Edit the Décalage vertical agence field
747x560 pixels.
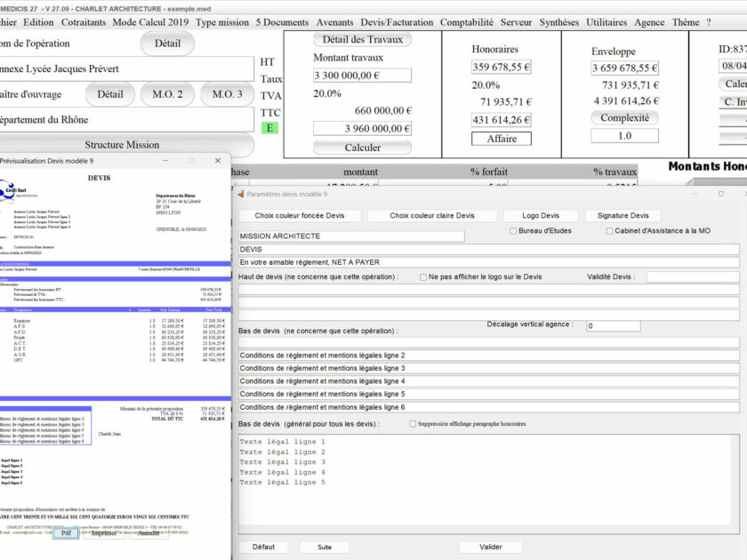[x=614, y=325]
